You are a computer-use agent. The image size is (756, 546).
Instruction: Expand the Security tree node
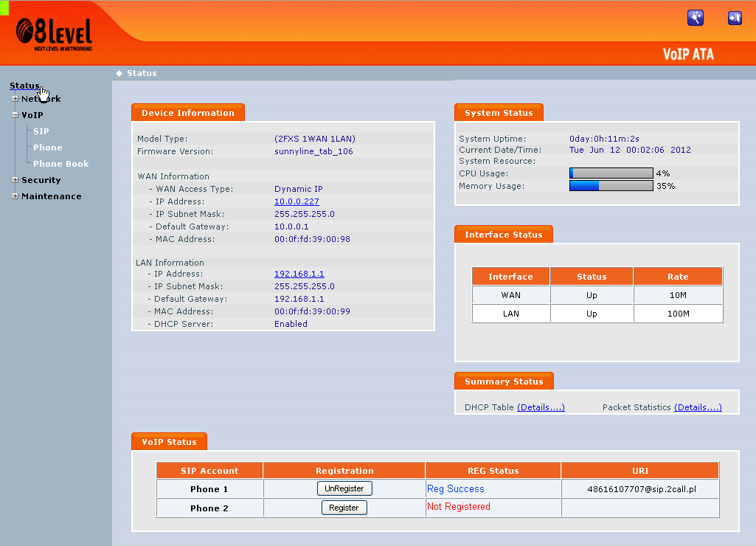[15, 180]
